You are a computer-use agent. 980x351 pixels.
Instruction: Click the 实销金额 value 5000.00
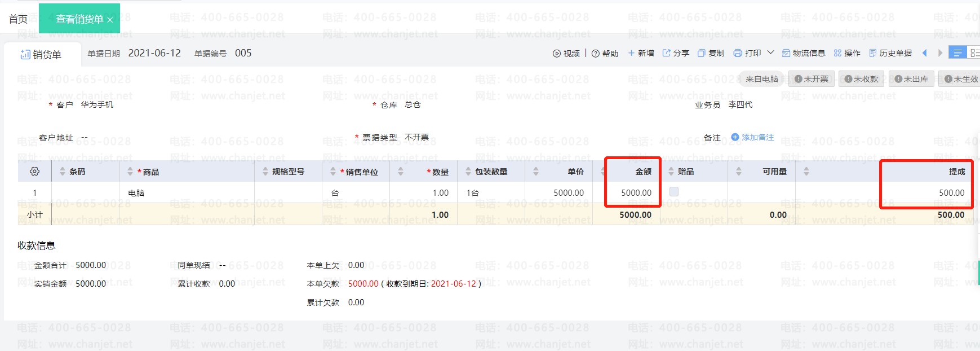tap(91, 283)
